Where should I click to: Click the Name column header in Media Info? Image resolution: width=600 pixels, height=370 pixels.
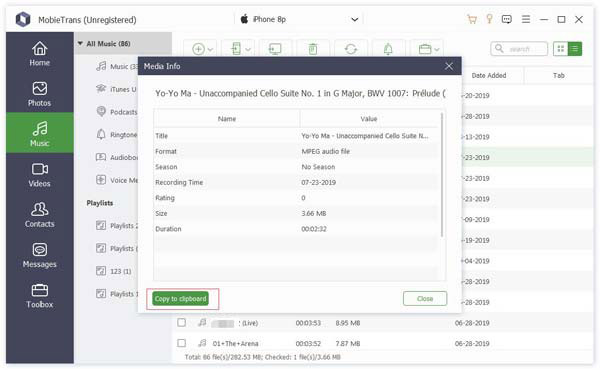tap(227, 119)
